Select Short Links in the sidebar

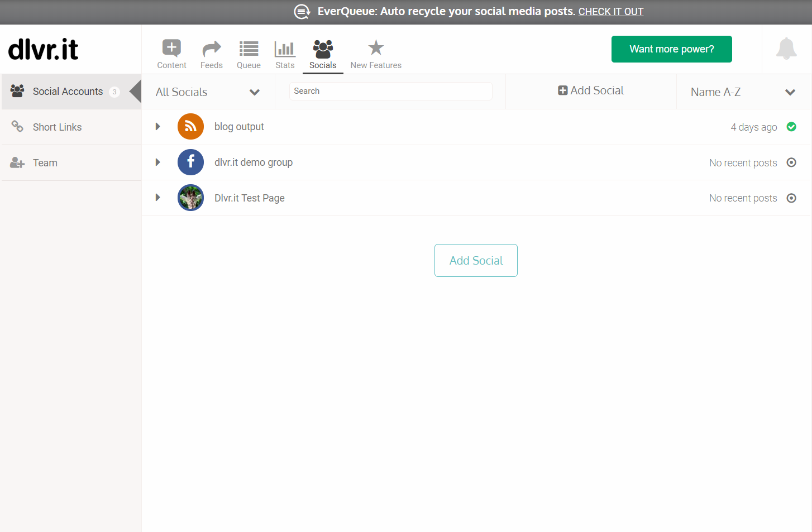pyautogui.click(x=71, y=127)
